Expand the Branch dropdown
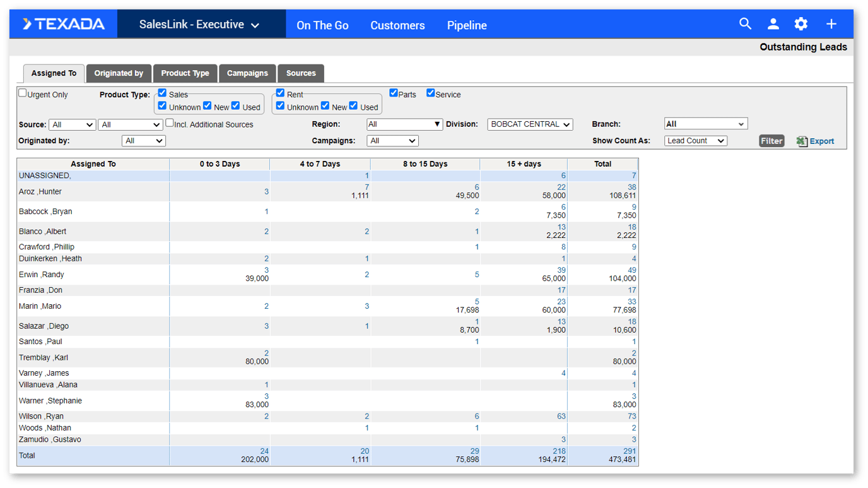 [705, 123]
